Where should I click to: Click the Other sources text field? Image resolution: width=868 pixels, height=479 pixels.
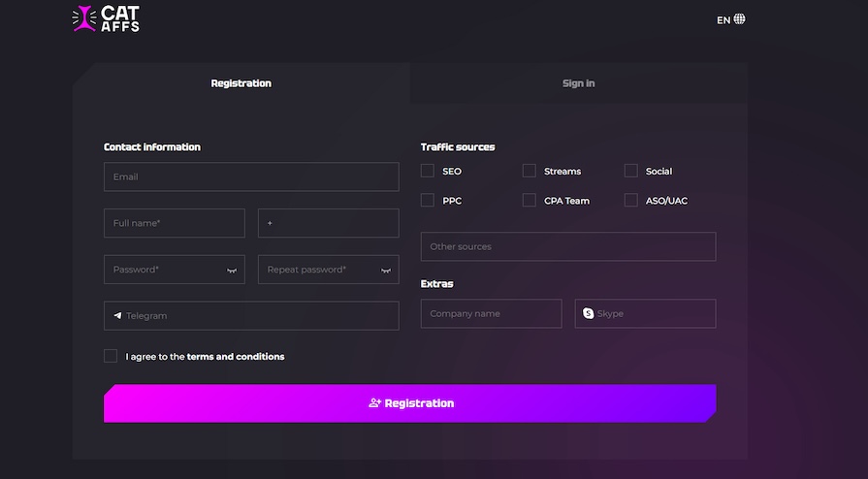click(568, 246)
